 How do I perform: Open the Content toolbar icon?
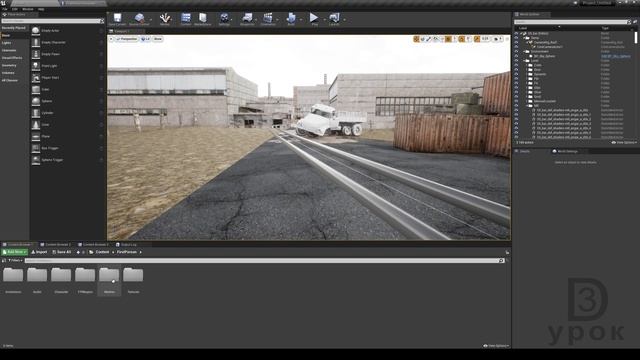(x=186, y=19)
